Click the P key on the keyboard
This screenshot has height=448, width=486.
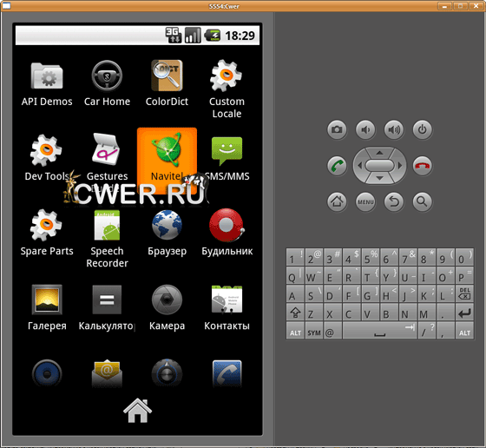pyautogui.click(x=464, y=275)
